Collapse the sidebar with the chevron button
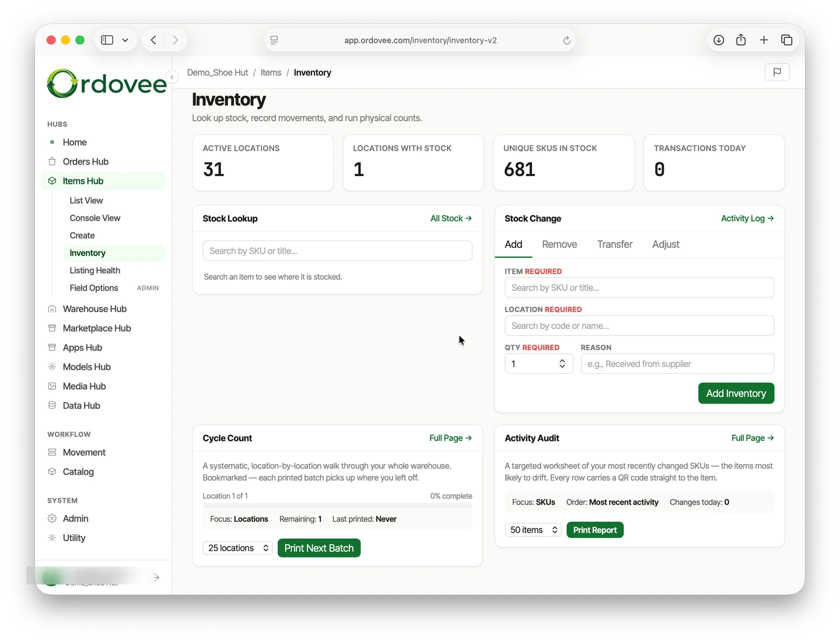840x641 pixels. click(x=171, y=77)
